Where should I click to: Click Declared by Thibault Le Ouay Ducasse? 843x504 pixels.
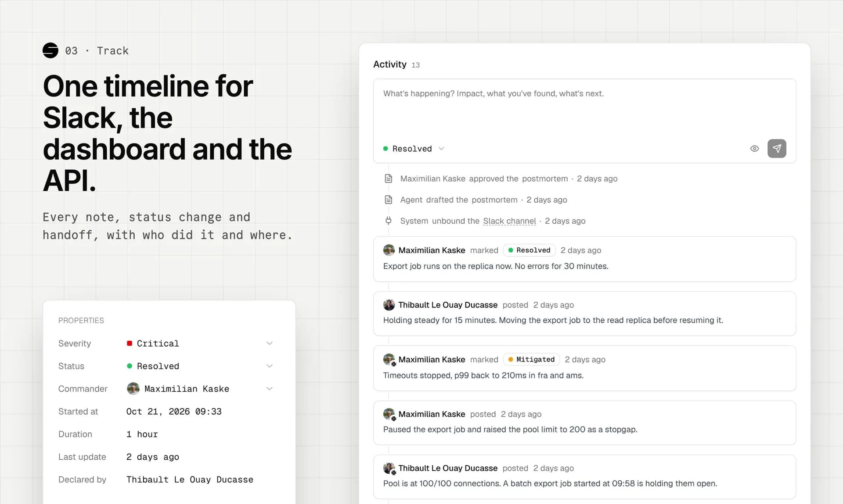click(x=190, y=480)
